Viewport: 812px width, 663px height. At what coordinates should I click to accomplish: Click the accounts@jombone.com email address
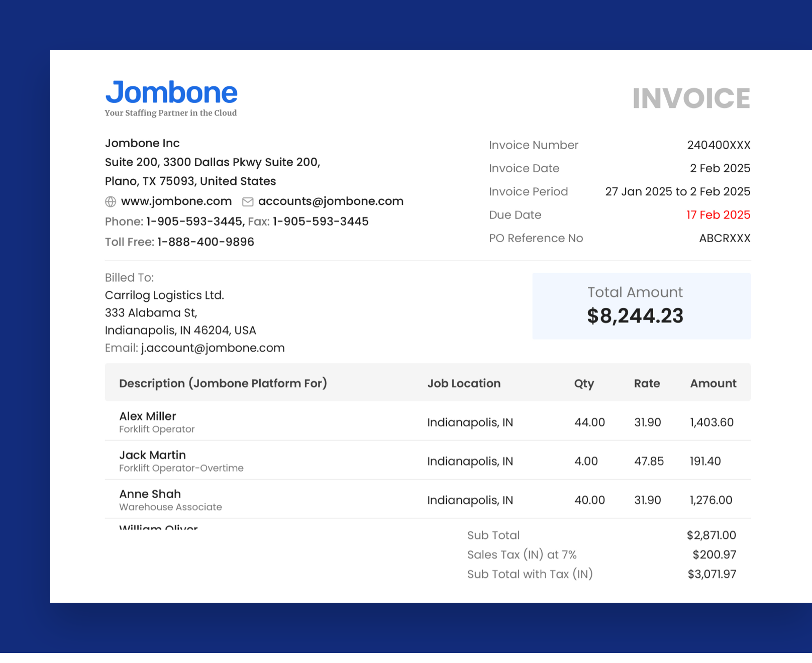331,201
